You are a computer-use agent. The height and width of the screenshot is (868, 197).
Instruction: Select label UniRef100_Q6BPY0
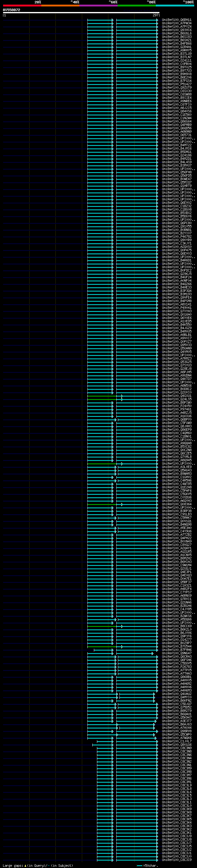point(177,419)
